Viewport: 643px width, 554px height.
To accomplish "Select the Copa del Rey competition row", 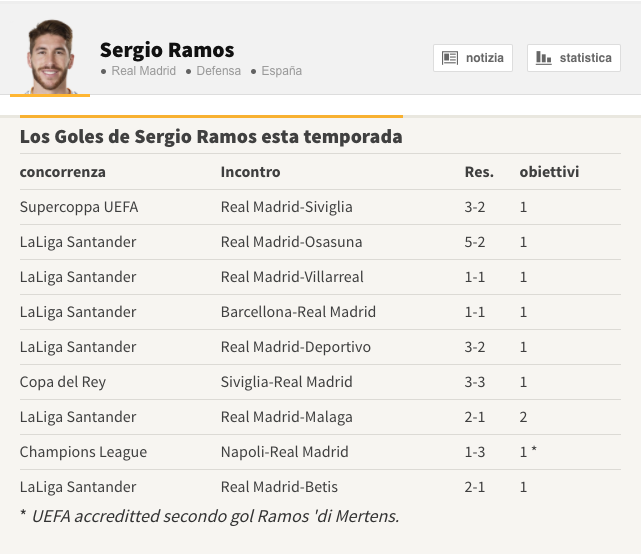I will [320, 382].
